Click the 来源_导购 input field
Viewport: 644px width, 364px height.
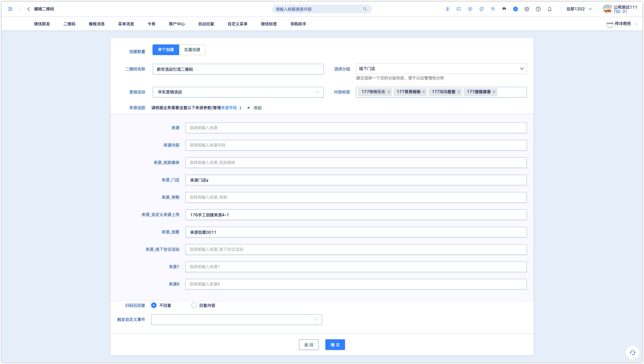click(356, 197)
